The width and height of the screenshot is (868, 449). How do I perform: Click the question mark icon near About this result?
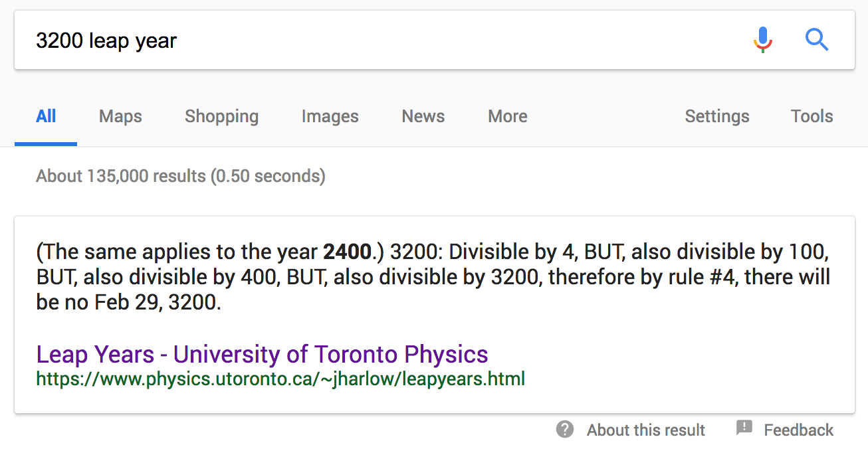565,430
